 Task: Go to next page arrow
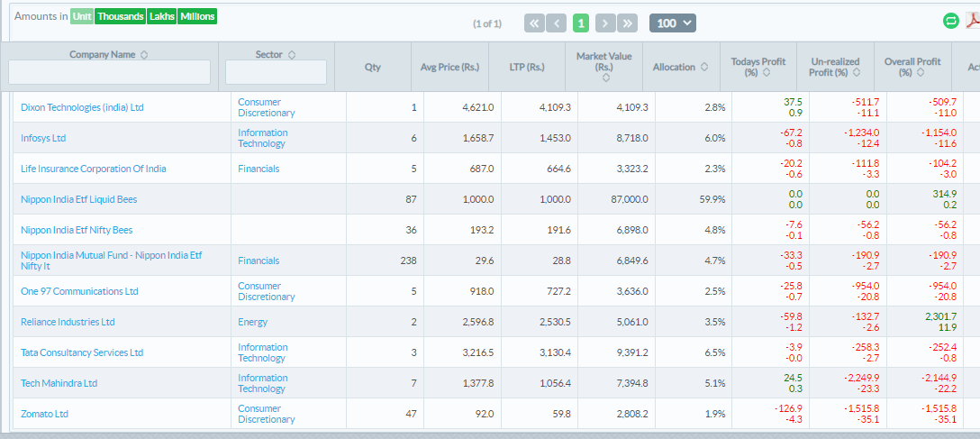click(605, 23)
